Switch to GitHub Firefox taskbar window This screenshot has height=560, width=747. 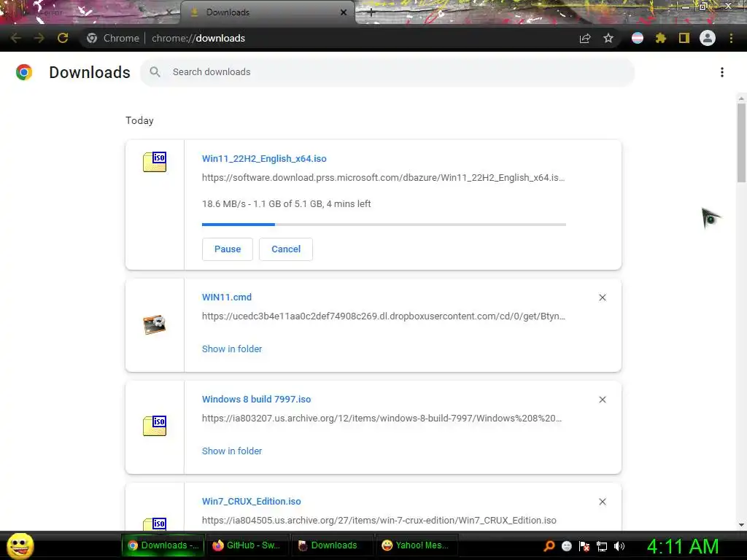tap(247, 545)
